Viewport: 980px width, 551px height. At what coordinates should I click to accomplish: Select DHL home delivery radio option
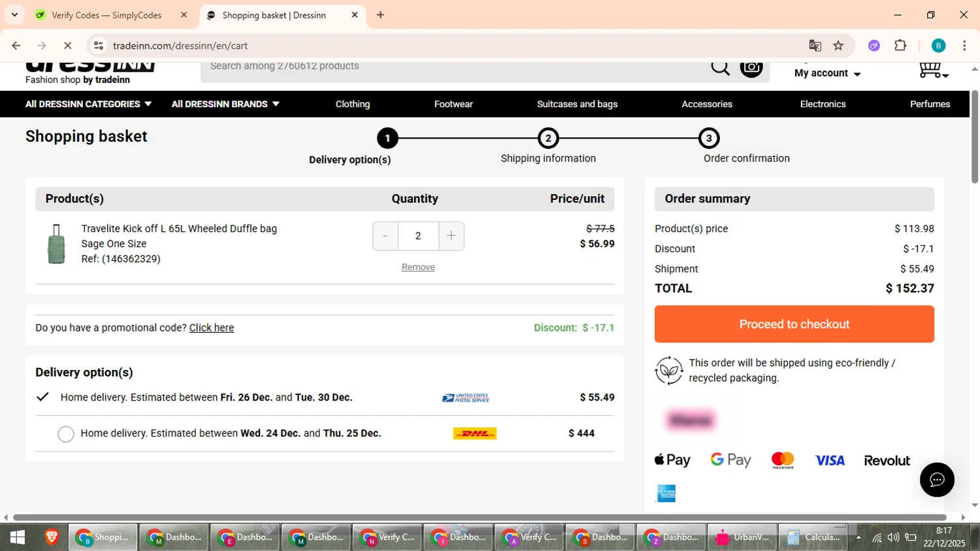pyautogui.click(x=66, y=434)
